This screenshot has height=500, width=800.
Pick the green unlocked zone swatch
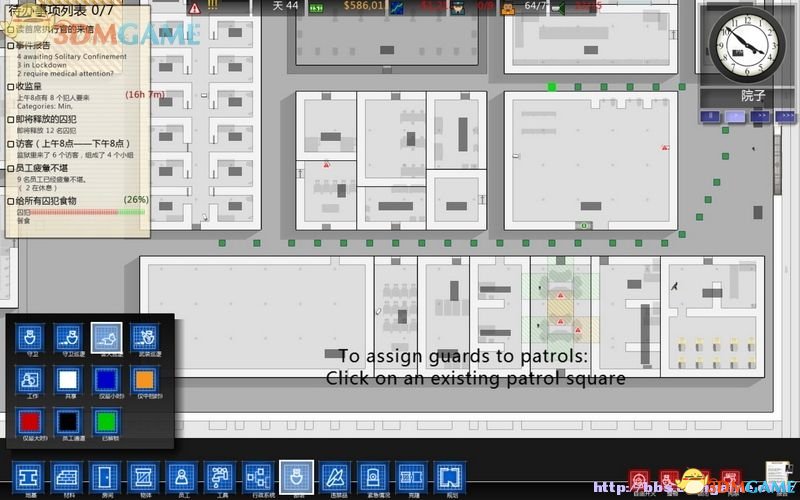pos(107,422)
